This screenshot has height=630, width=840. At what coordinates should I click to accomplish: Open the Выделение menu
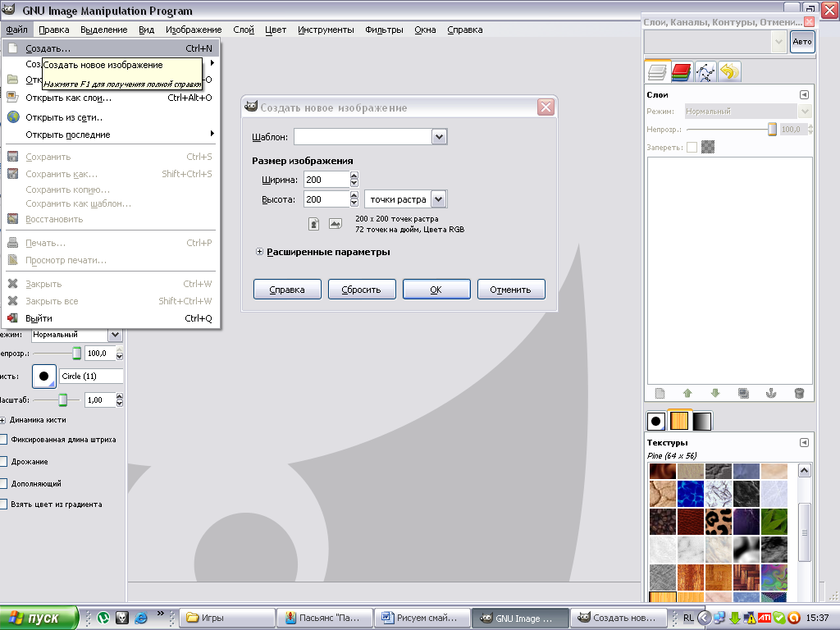pos(104,30)
